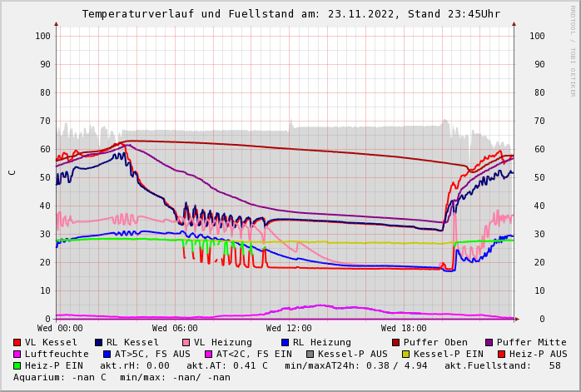This screenshot has height=392, width=581.
Task: Click the Wed 18:00 time axis label
Action: (404, 329)
